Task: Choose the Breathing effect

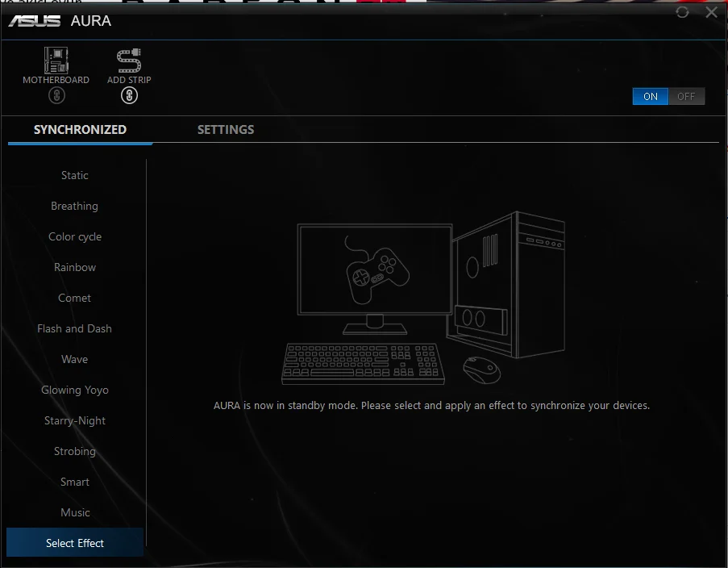Action: tap(75, 206)
